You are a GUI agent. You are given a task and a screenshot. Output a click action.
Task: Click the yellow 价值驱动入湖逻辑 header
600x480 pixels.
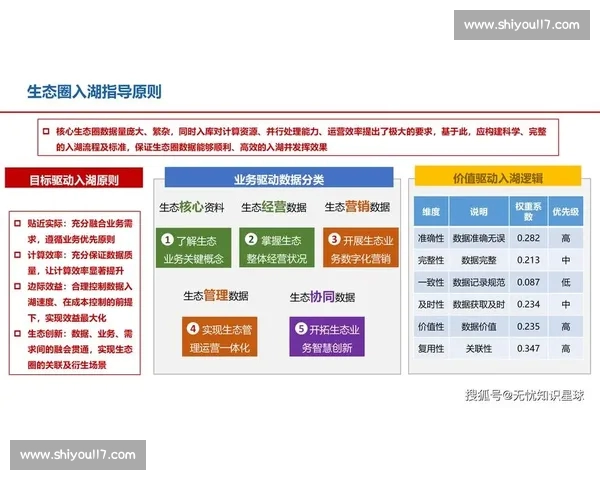point(498,176)
